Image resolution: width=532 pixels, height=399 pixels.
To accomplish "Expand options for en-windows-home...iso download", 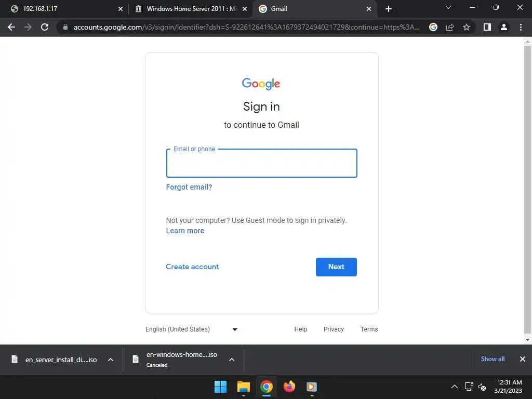I will click(x=232, y=360).
